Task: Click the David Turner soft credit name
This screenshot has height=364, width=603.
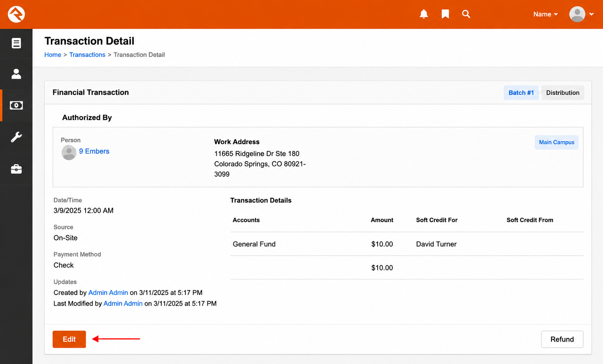Action: tap(436, 244)
